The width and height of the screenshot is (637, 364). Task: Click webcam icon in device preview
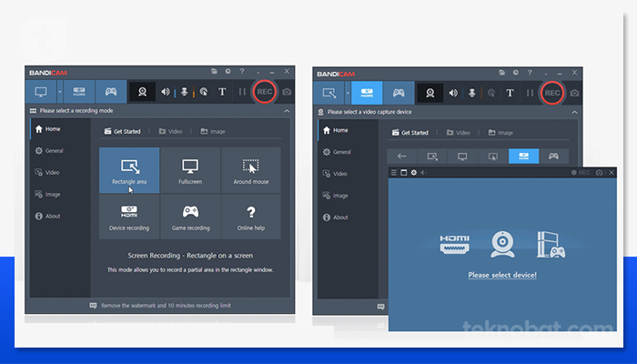pos(502,245)
